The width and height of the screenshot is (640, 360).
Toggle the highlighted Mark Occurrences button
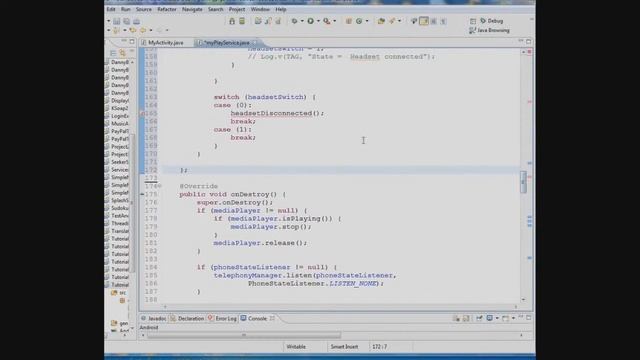tap(424, 21)
